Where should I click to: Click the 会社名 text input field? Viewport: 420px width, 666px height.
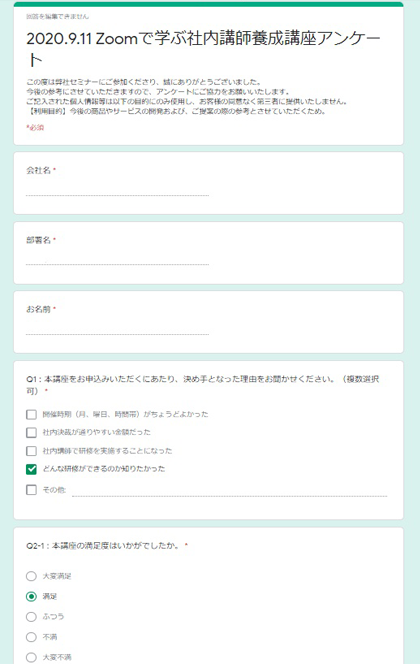coord(117,189)
